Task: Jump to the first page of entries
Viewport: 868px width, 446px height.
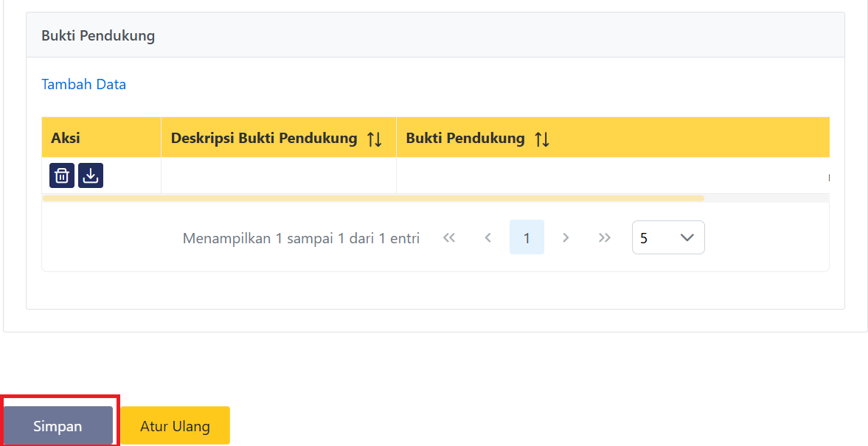Action: 449,237
